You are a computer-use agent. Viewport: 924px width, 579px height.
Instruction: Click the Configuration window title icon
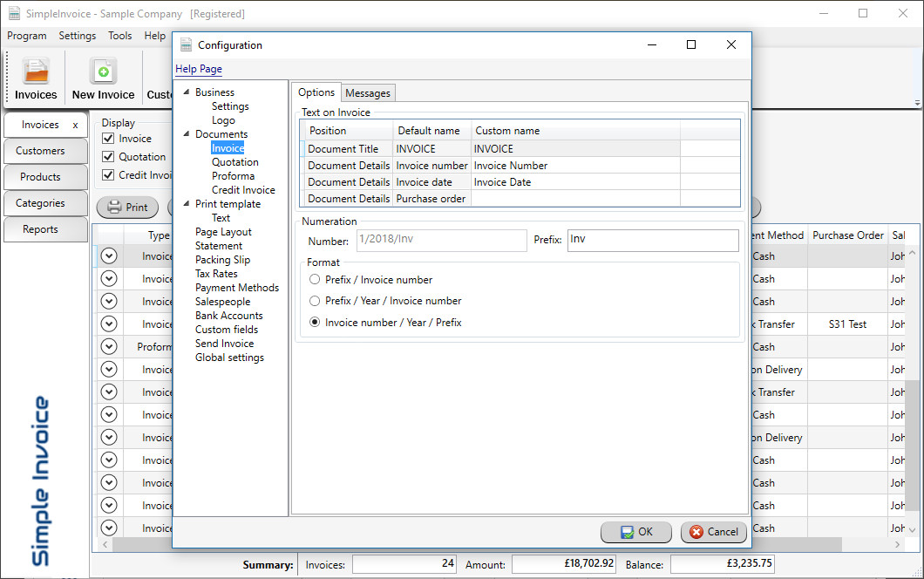187,44
